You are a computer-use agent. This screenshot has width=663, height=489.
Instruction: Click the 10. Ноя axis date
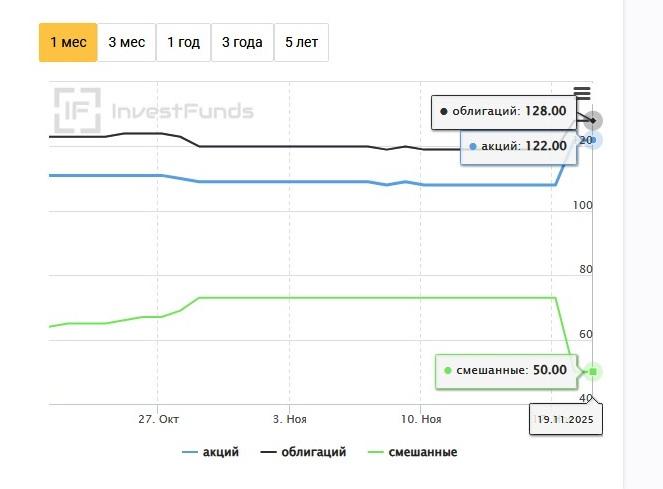pos(421,419)
